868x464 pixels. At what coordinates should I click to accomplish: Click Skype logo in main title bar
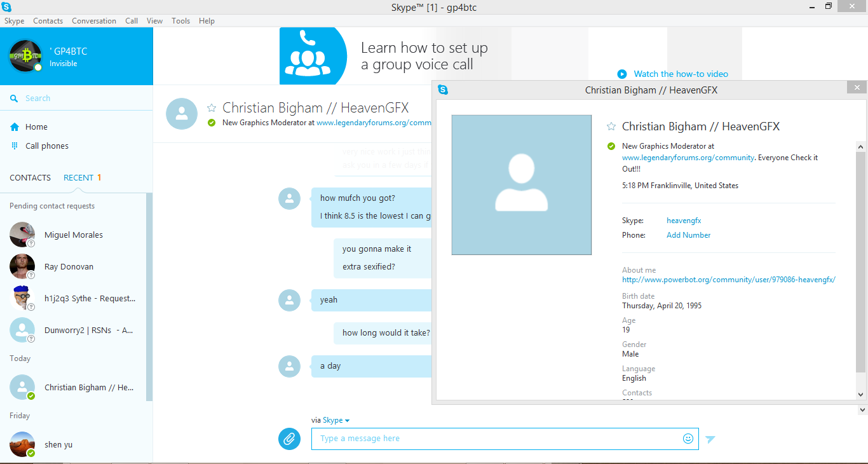coord(6,7)
